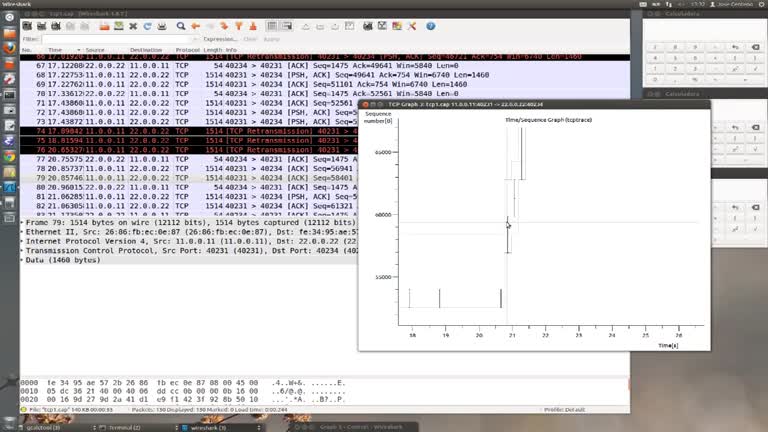Open capture options from toolbar
Image resolution: width=768 pixels, height=432 pixels.
click(x=42, y=26)
